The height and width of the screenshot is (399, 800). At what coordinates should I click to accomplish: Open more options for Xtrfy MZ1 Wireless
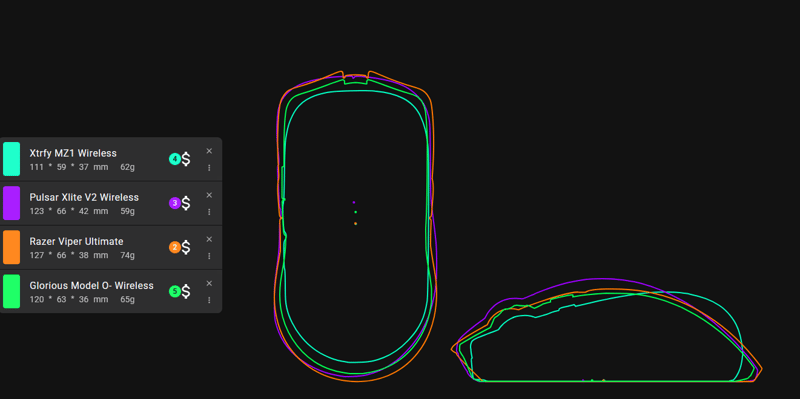209,168
